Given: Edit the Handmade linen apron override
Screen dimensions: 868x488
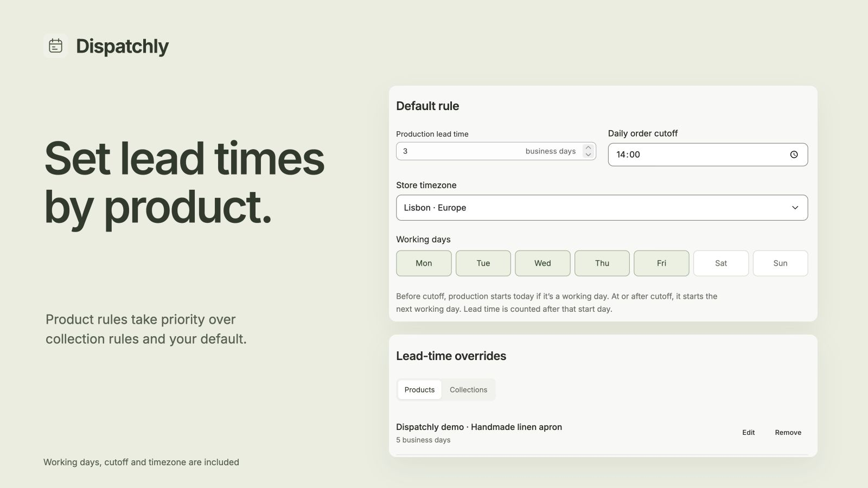Looking at the screenshot, I should coord(748,433).
